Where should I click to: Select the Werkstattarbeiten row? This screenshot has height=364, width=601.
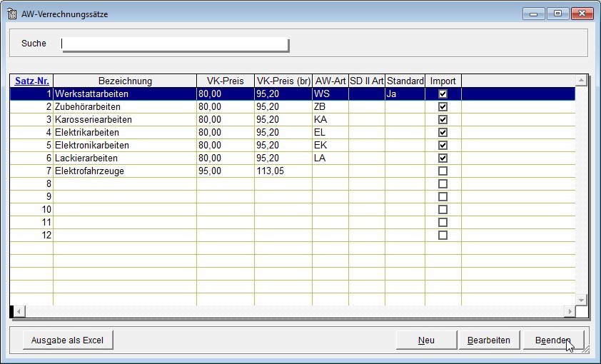pos(293,94)
